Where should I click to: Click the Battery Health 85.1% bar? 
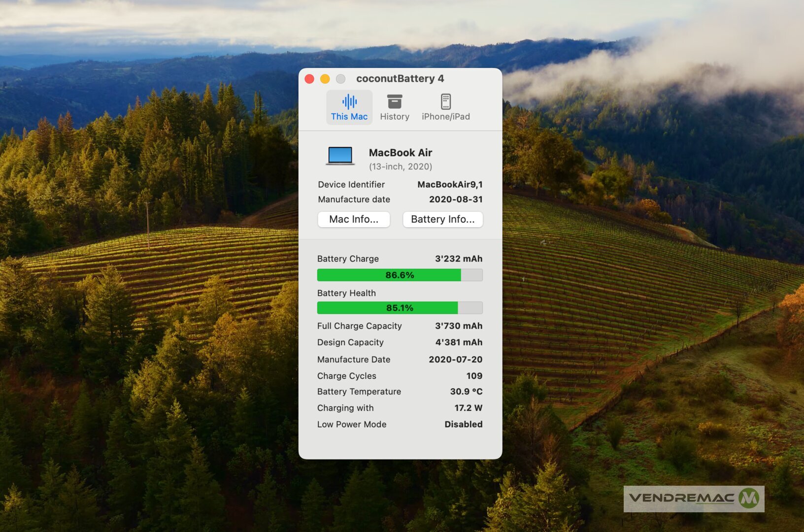400,308
